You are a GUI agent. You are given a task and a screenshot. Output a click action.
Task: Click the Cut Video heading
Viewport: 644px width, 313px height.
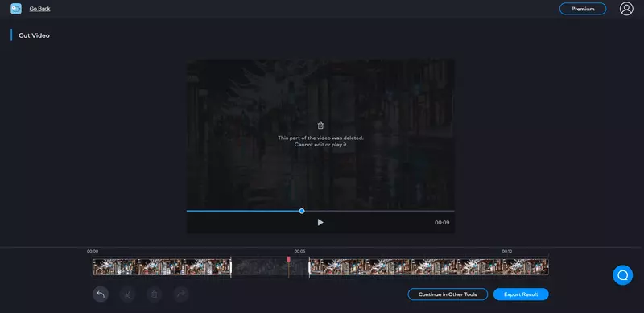coord(34,35)
